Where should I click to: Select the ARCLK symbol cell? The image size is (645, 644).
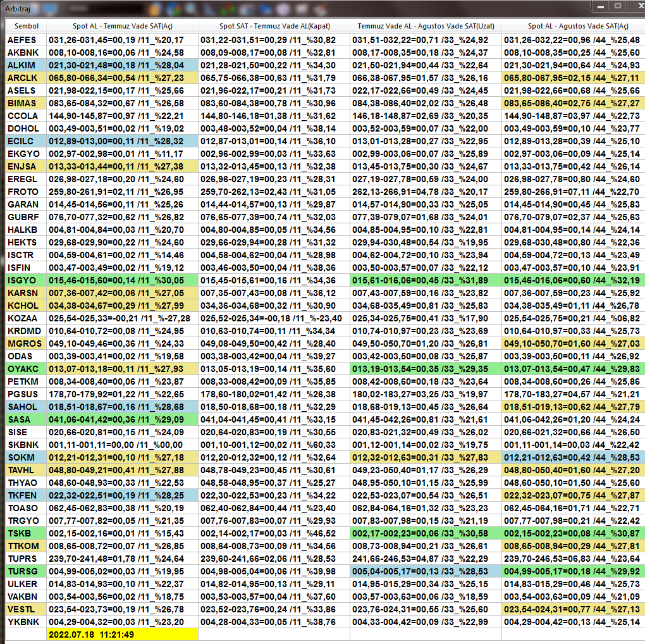click(x=26, y=78)
